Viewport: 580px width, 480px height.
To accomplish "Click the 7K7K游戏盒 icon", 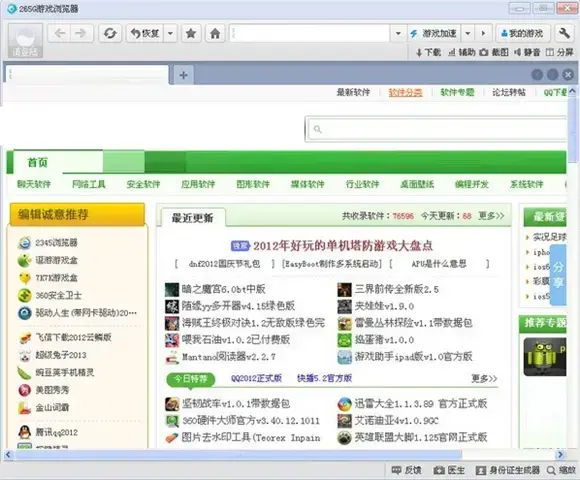I will (25, 278).
